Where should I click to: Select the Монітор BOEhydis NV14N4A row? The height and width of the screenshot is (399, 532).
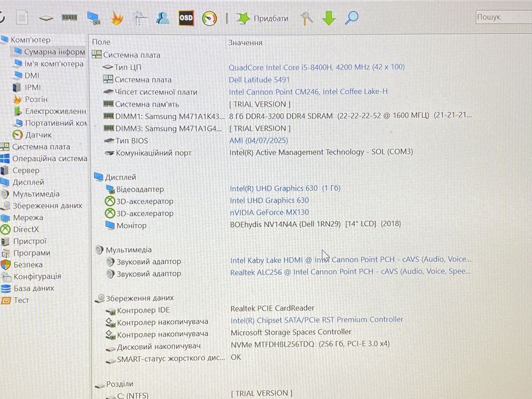pyautogui.click(x=253, y=225)
